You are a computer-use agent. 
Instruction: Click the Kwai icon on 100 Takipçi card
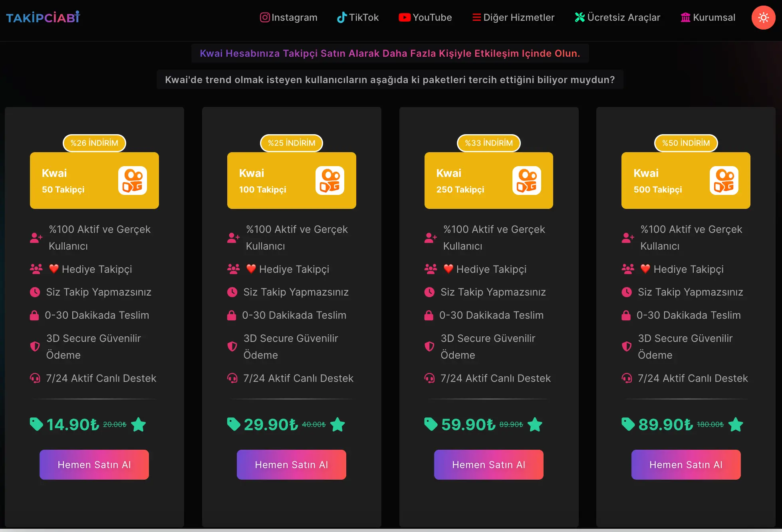point(330,181)
